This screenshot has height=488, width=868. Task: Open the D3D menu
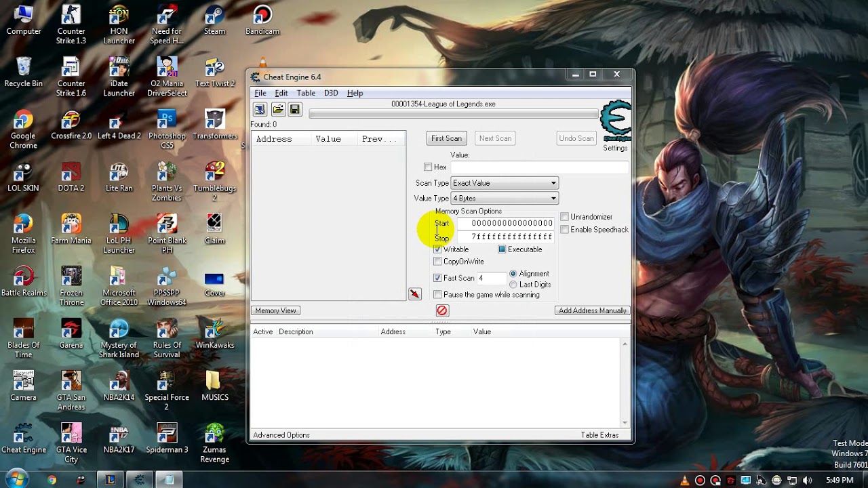pos(331,93)
